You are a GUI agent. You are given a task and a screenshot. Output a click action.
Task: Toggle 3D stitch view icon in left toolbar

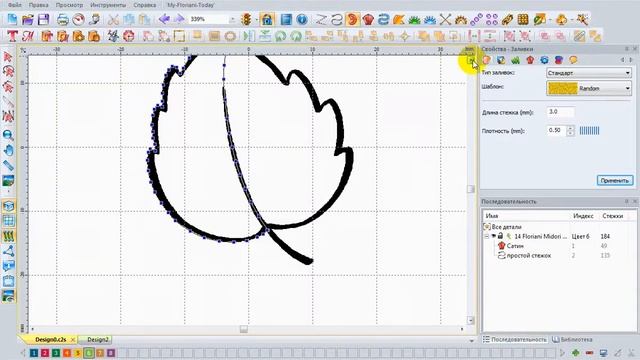8,206
